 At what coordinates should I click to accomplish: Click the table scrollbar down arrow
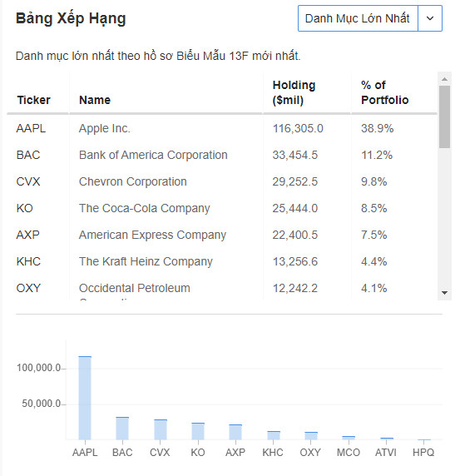445,293
